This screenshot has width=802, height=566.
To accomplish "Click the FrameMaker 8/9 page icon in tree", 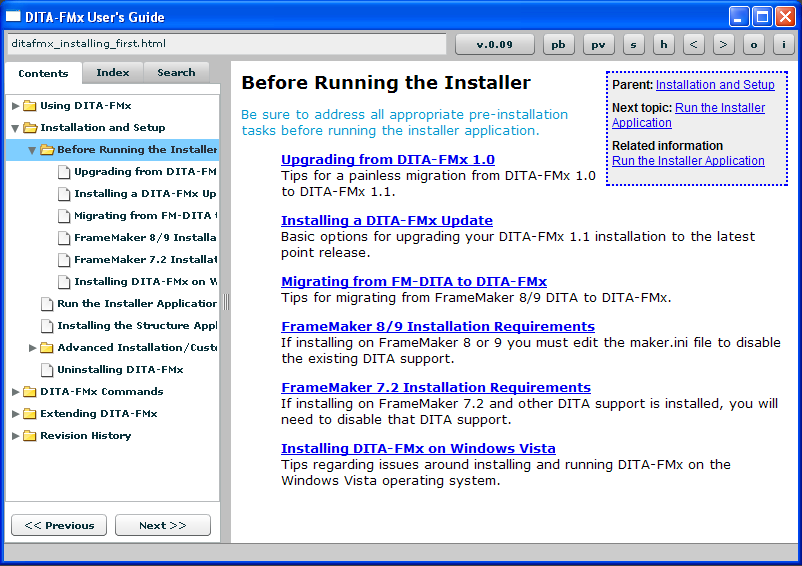I will point(64,238).
